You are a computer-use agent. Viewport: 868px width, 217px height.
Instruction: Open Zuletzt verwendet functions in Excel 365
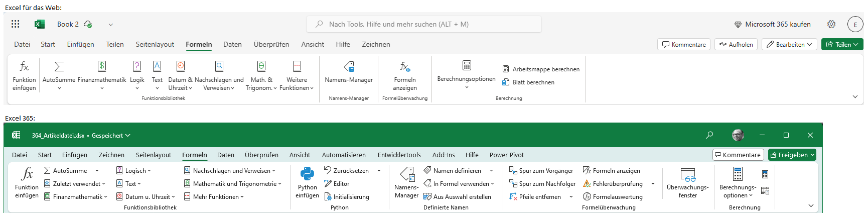click(75, 184)
